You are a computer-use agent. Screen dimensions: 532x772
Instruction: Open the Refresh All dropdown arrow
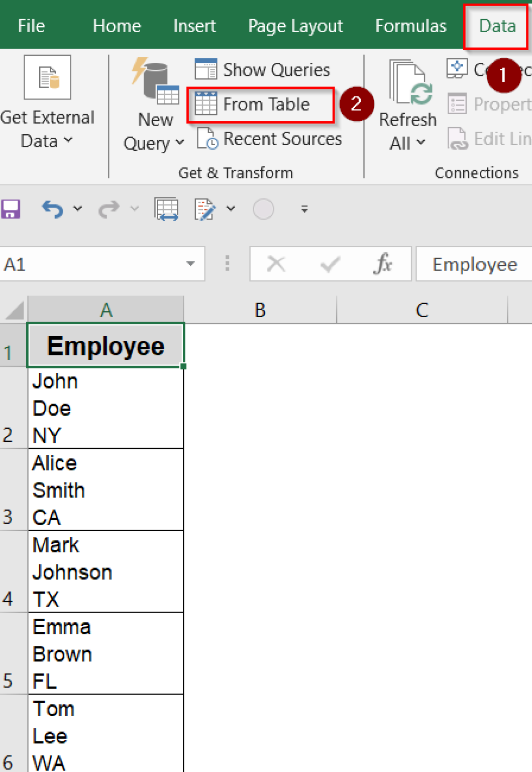click(x=421, y=143)
